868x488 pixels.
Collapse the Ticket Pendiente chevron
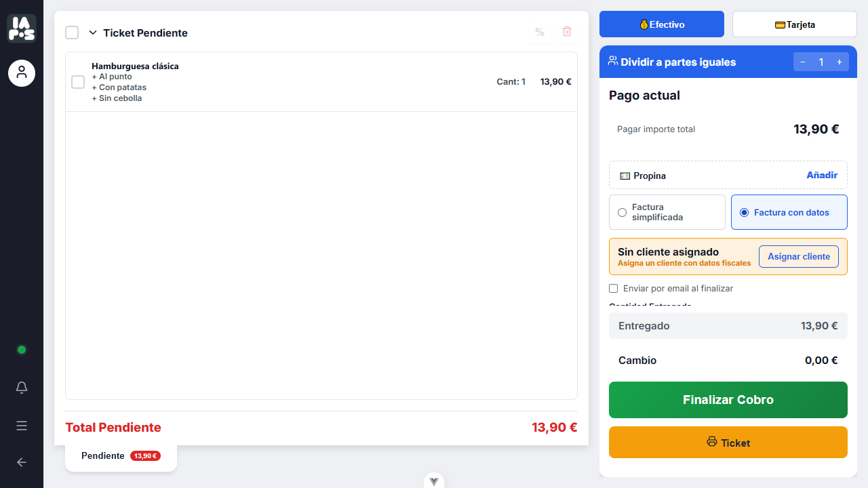click(x=93, y=33)
